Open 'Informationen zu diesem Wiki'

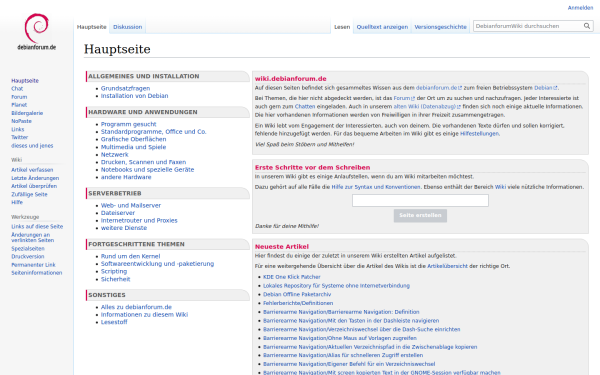coord(144,315)
